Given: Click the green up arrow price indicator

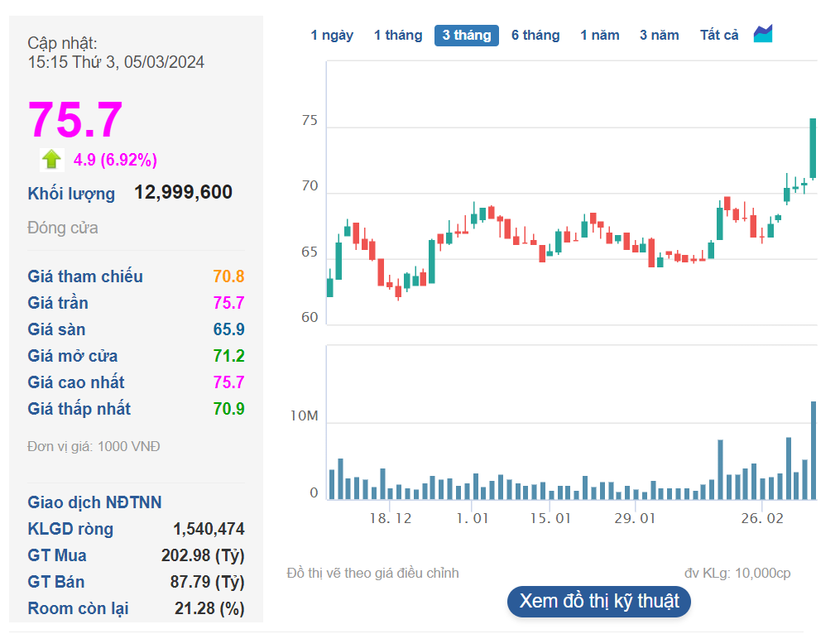Looking at the screenshot, I should (52, 160).
